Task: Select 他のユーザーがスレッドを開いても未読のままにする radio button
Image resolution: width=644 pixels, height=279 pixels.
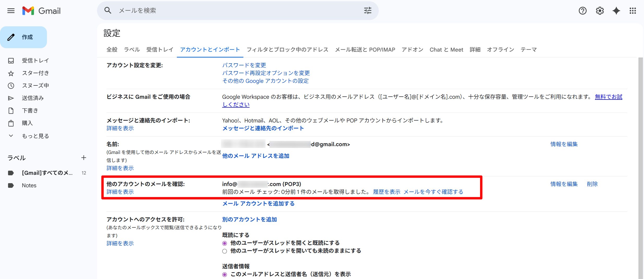Action: [225, 251]
